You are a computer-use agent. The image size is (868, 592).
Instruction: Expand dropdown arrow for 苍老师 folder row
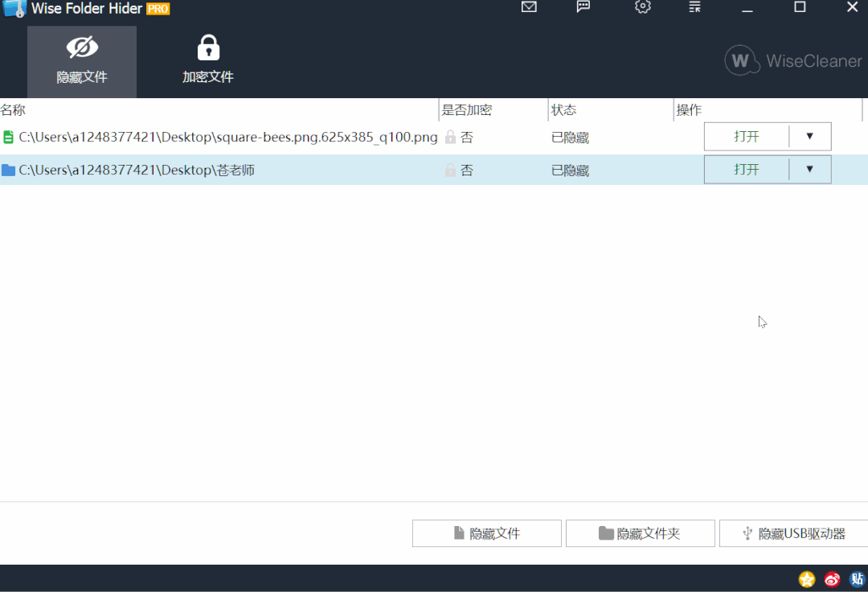click(x=809, y=170)
